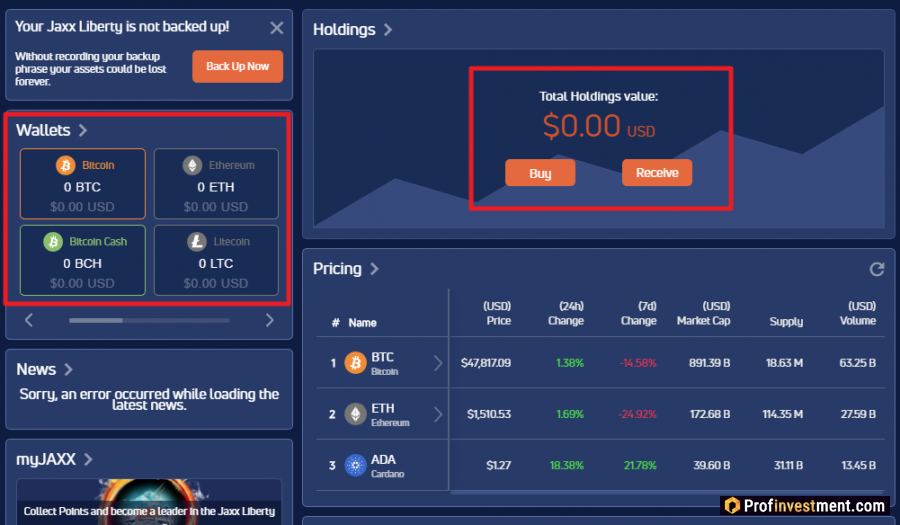Click the Buy button in Holdings
The width and height of the screenshot is (900, 525).
(540, 173)
